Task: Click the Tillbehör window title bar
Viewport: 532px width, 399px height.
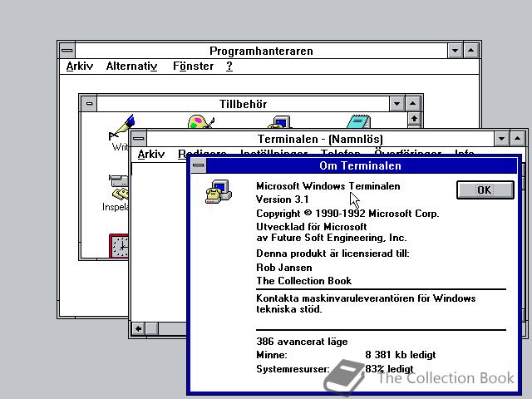Action: click(x=243, y=104)
